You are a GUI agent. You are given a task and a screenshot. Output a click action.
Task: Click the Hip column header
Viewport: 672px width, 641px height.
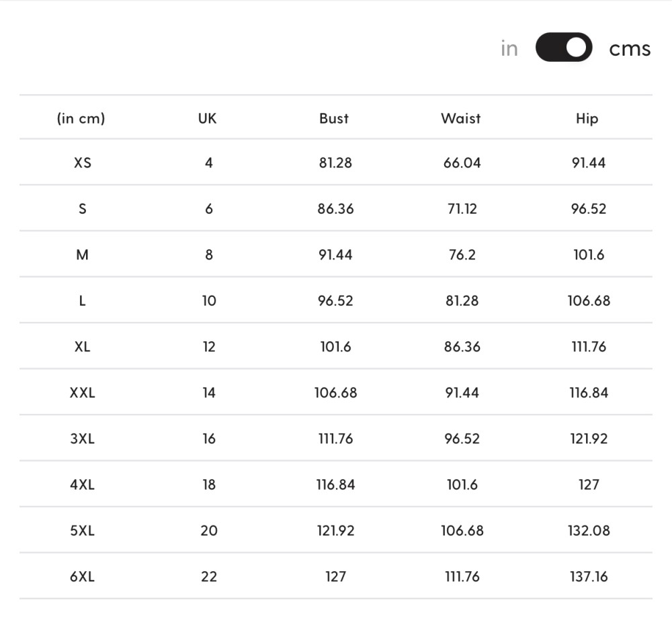coord(587,119)
